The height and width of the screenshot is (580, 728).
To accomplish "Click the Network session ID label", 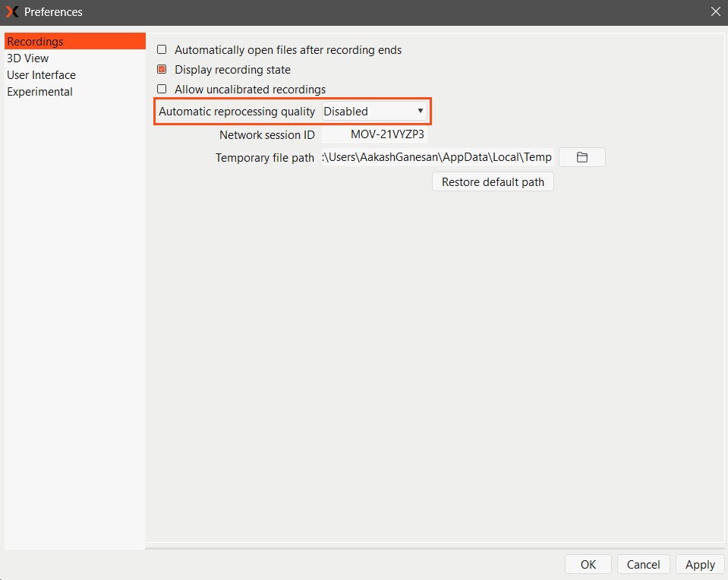I will [x=267, y=134].
